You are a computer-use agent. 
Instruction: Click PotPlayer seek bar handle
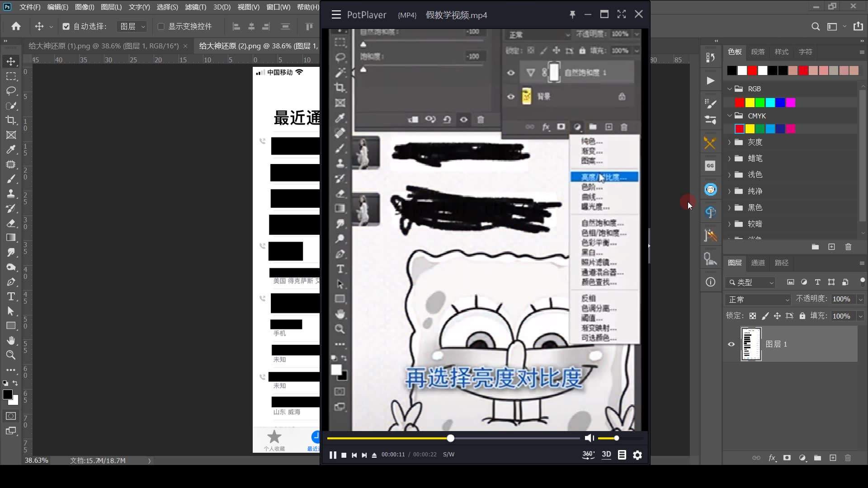point(450,438)
